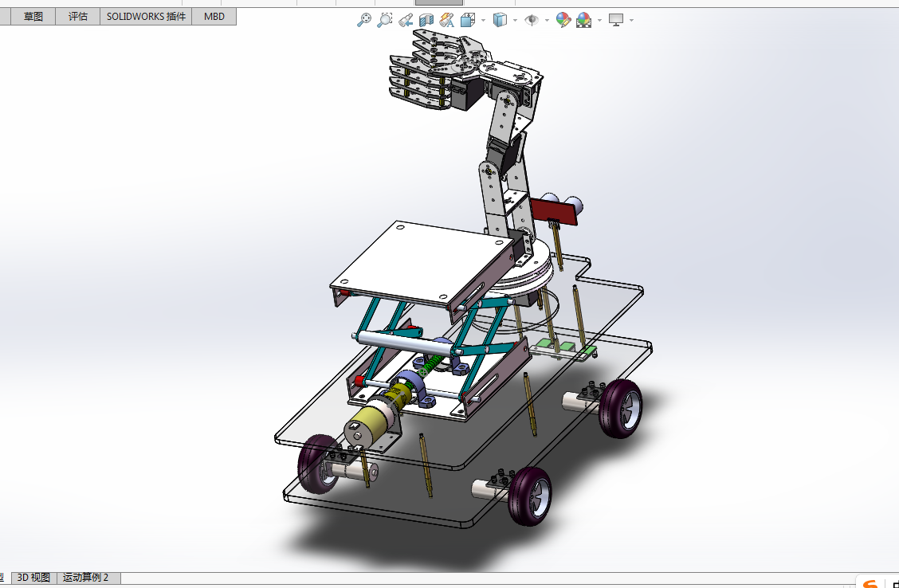Click the Hide/Show Items eye icon
The width and height of the screenshot is (899, 588).
(532, 20)
